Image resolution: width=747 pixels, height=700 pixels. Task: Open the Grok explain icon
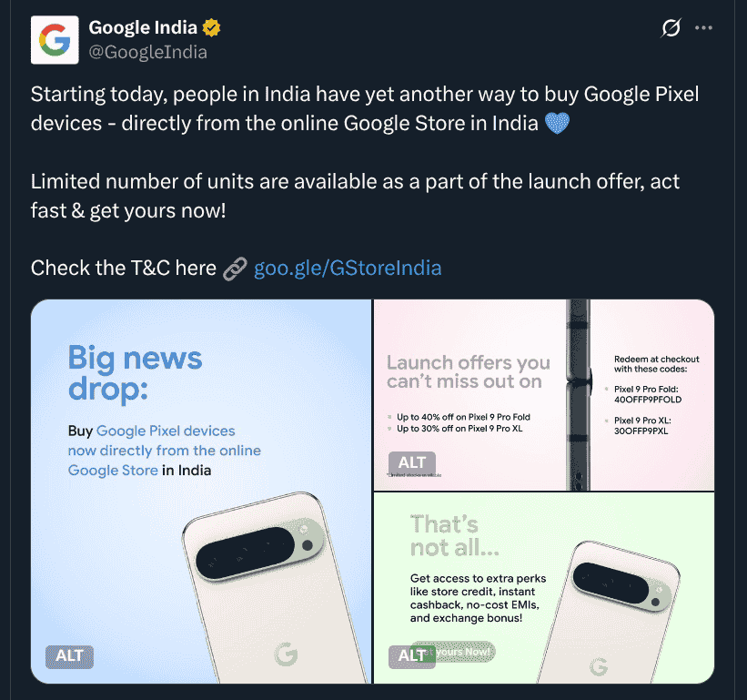coord(671,27)
